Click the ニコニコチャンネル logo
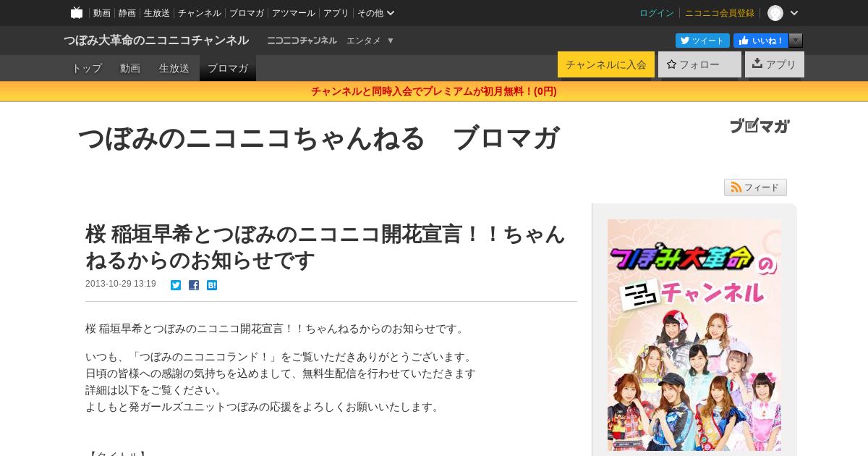Screen dimensions: 868x456 302,41
